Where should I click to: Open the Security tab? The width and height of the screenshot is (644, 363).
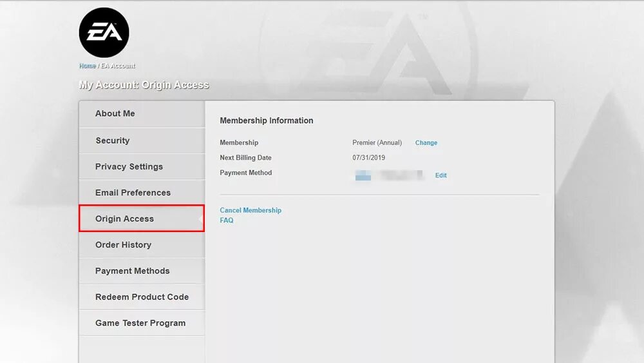click(x=142, y=141)
